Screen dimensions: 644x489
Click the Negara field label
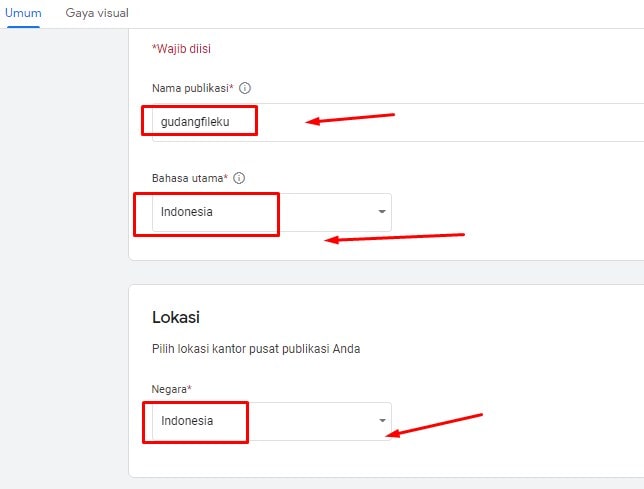[171, 387]
